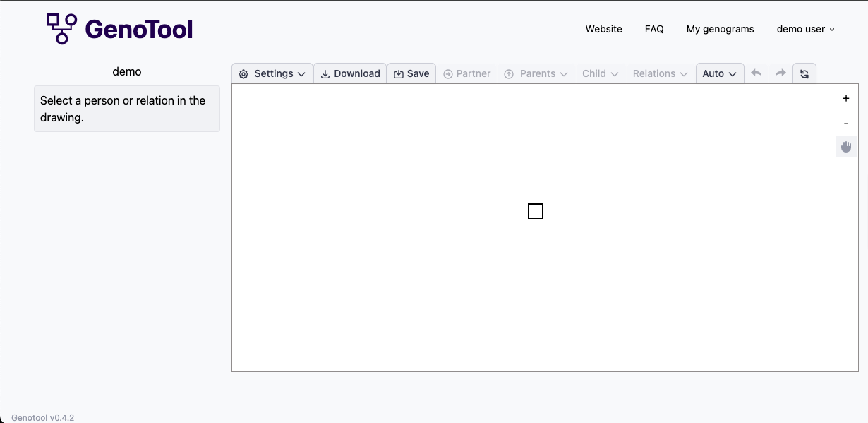
Task: Click the Settings gear icon
Action: click(243, 73)
